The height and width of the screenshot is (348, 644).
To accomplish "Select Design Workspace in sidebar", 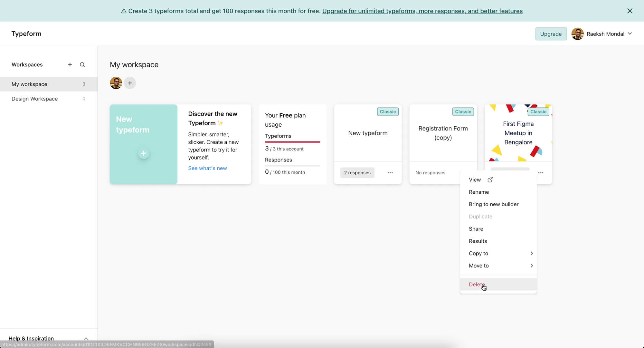I will (x=35, y=99).
